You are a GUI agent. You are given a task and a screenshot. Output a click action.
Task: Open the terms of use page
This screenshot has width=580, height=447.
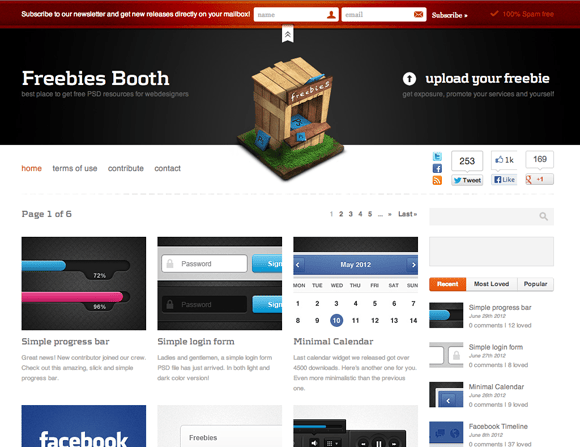point(75,168)
